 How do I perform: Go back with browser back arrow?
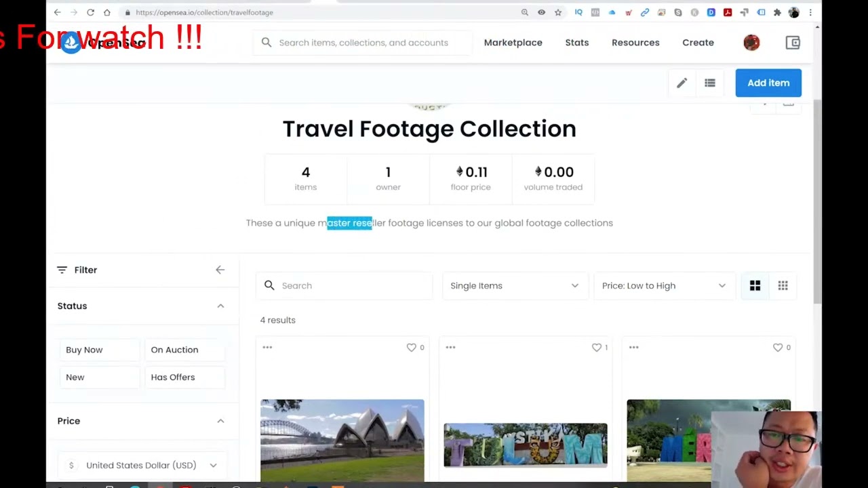click(x=58, y=12)
